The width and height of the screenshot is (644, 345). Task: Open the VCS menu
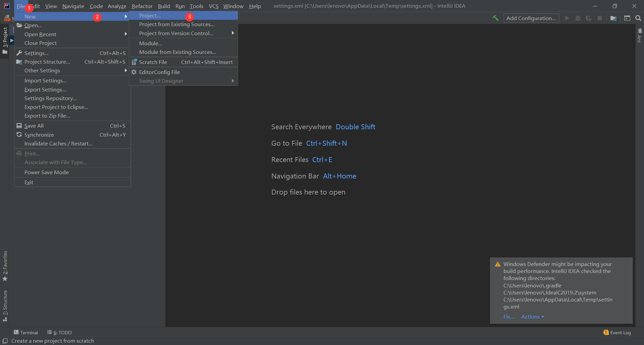[x=214, y=6]
